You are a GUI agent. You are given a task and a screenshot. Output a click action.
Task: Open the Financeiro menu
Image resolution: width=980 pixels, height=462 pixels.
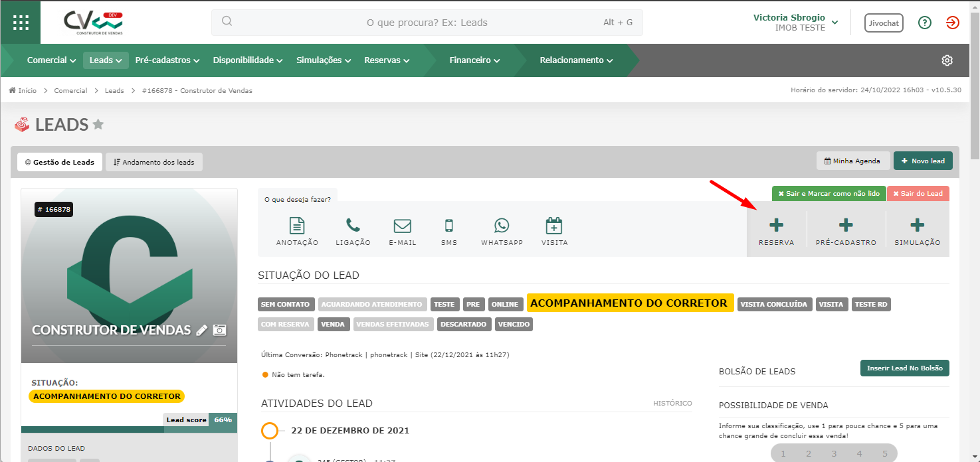(x=474, y=60)
